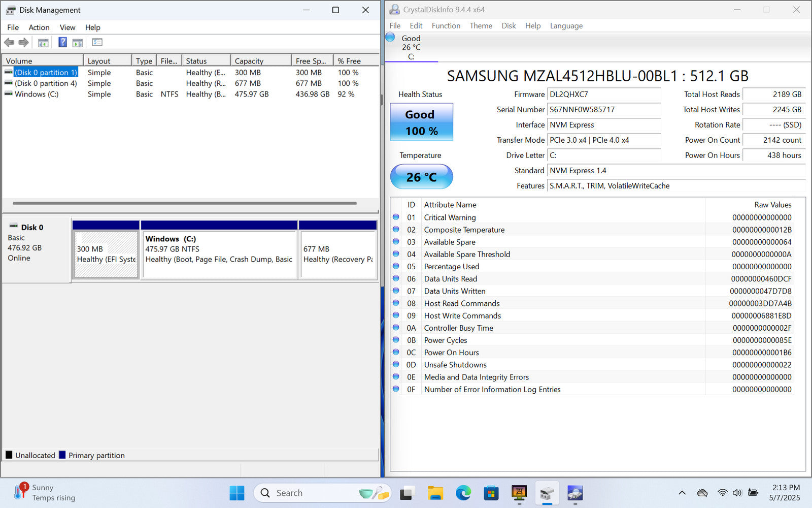Click the Volume column header

click(x=43, y=60)
